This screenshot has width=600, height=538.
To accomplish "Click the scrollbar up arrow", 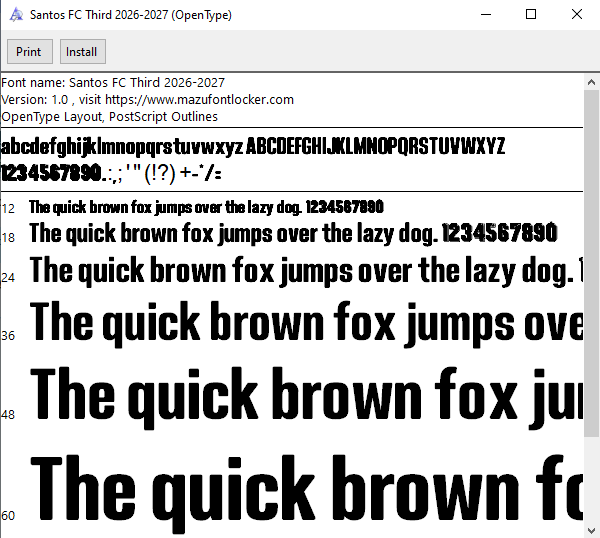I will (592, 82).
